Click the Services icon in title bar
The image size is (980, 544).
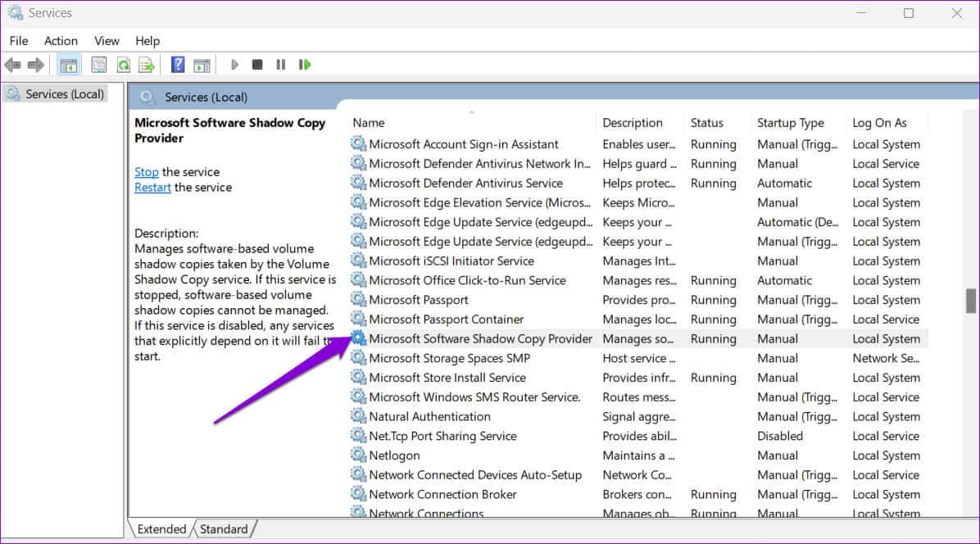pos(16,12)
